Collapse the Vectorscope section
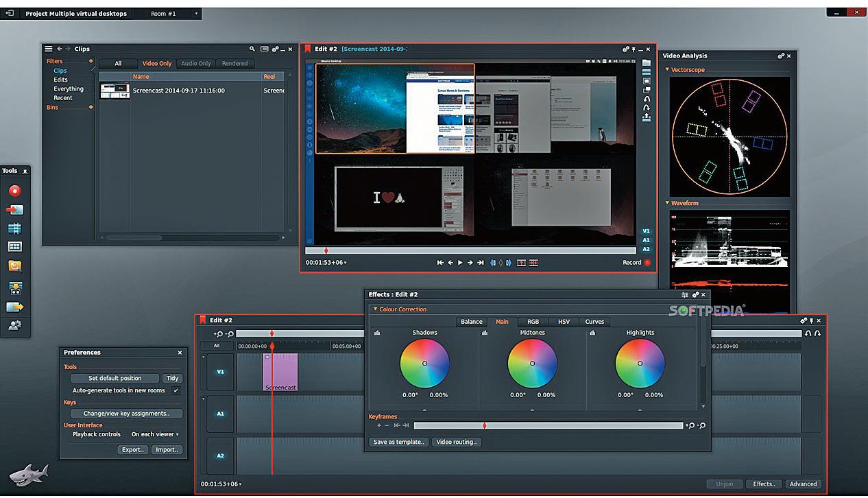 [x=667, y=70]
